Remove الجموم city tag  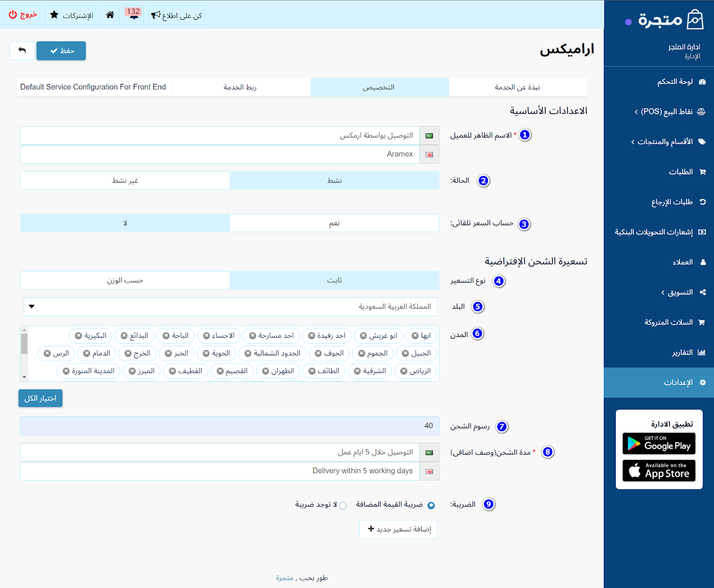(361, 353)
